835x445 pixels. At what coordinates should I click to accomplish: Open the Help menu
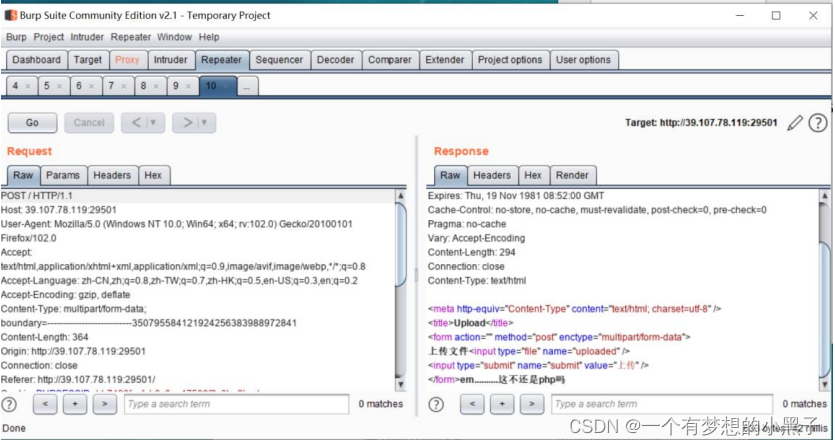tap(209, 37)
